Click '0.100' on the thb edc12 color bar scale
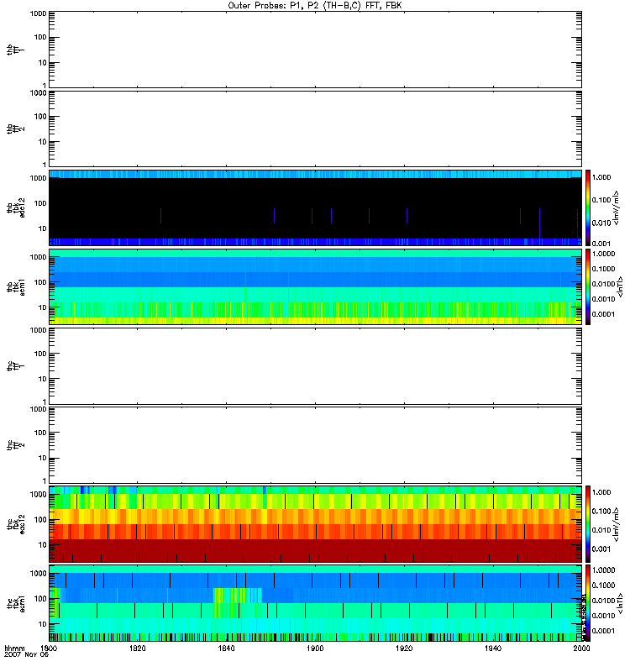Viewport: 630px width, 672px height. [x=601, y=200]
